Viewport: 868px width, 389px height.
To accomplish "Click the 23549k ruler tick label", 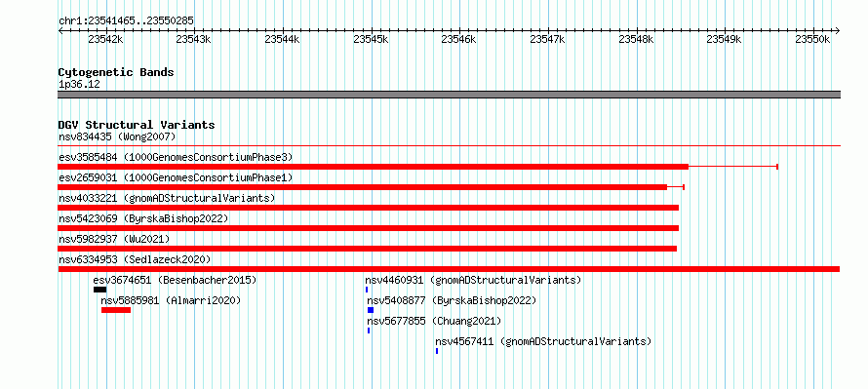I will (x=725, y=39).
